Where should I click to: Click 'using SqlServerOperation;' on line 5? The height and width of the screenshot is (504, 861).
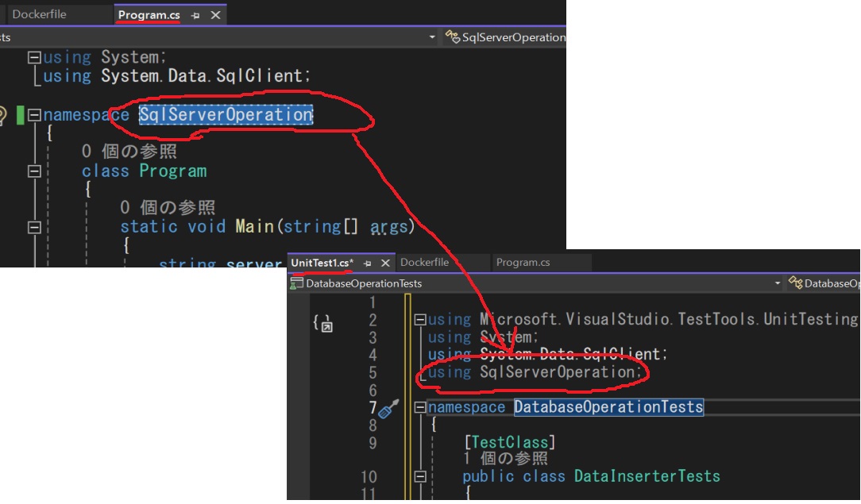pyautogui.click(x=535, y=371)
